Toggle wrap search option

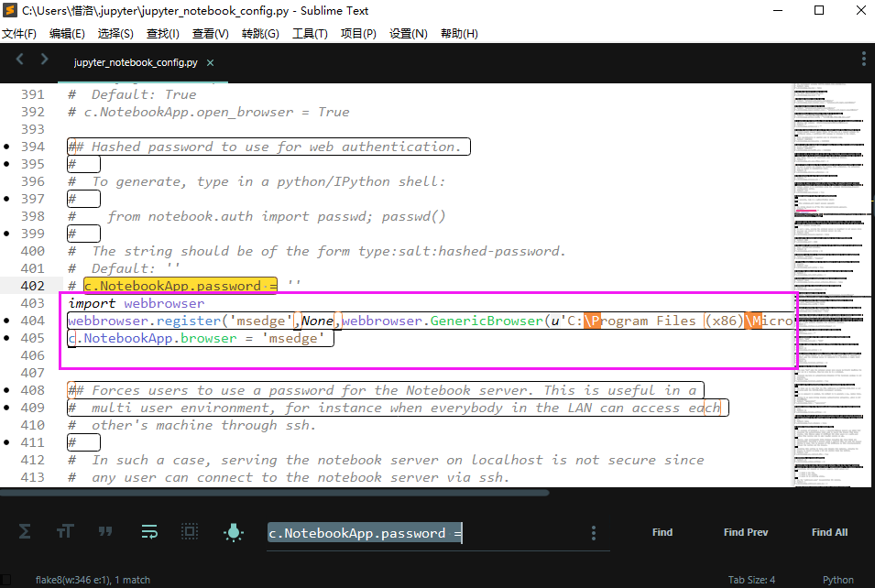point(149,531)
